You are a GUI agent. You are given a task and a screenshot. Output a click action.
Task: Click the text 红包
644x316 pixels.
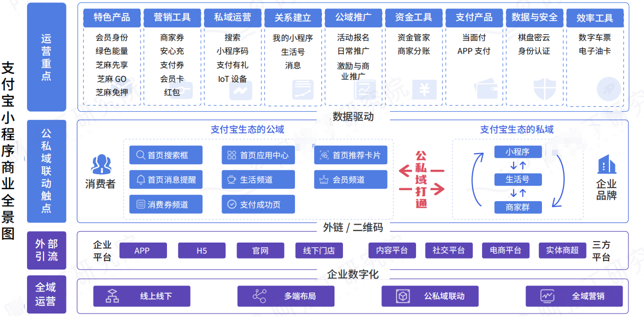click(172, 92)
